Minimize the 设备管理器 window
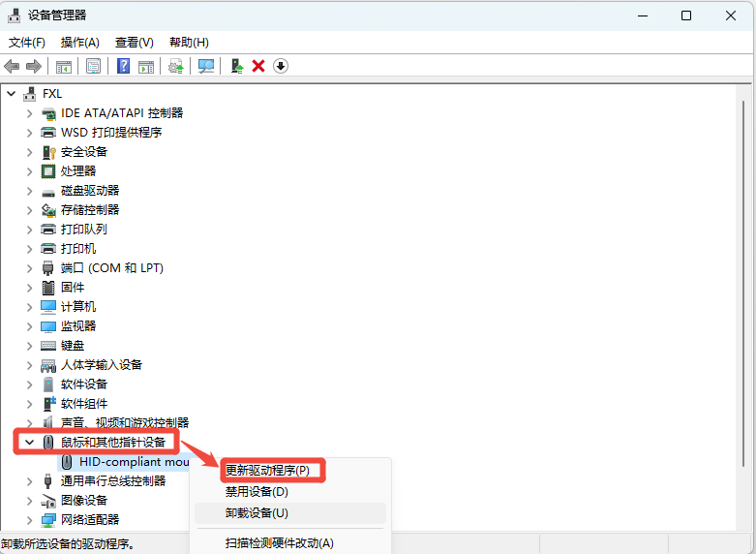Image resolution: width=756 pixels, height=554 pixels. pos(642,15)
